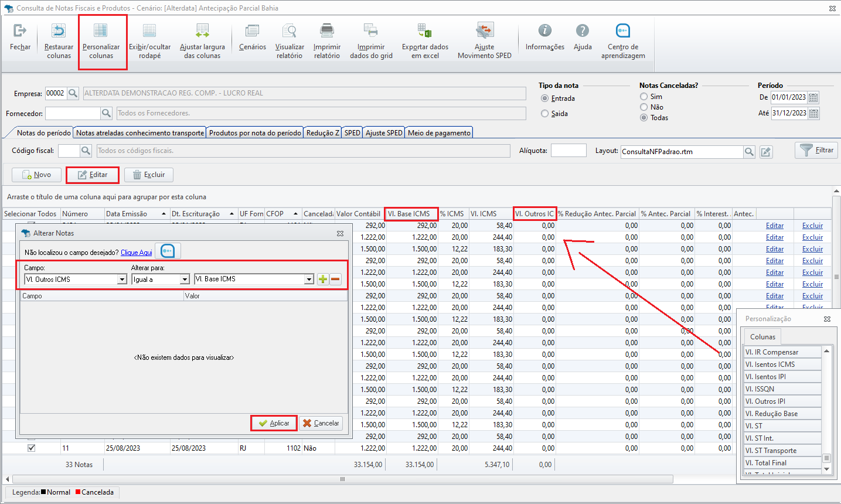This screenshot has width=841, height=504.
Task: Click the red minus remove-field icon
Action: (x=335, y=280)
